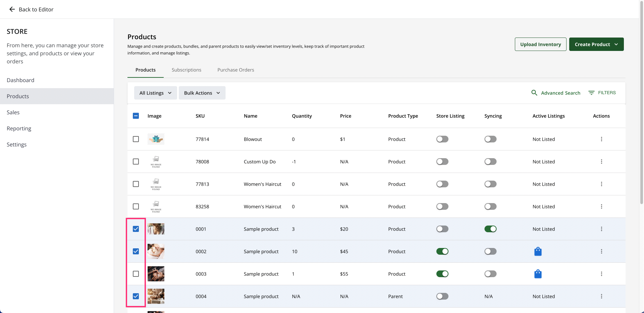Open the FILTERS icon

point(591,93)
